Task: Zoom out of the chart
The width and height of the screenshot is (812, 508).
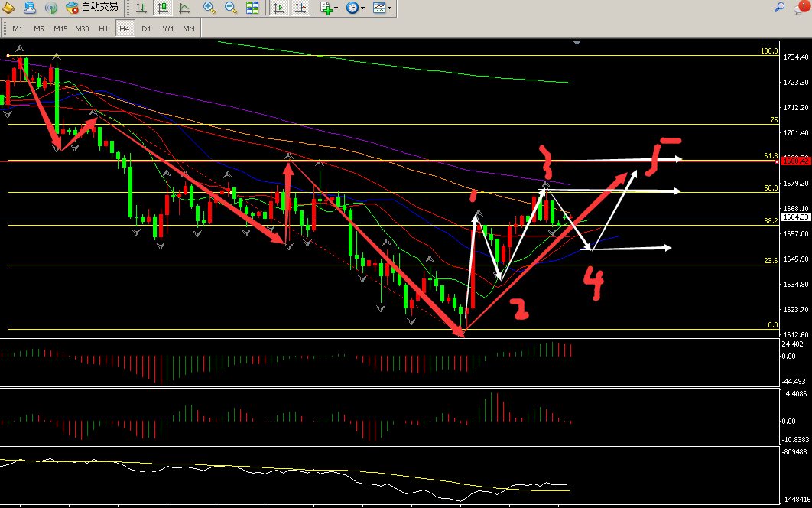Action: 230,8
